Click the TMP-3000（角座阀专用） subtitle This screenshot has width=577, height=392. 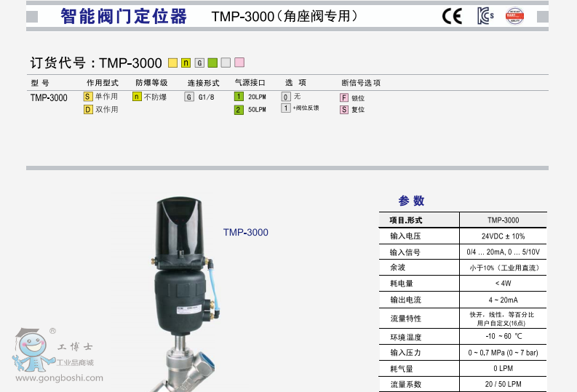point(284,16)
